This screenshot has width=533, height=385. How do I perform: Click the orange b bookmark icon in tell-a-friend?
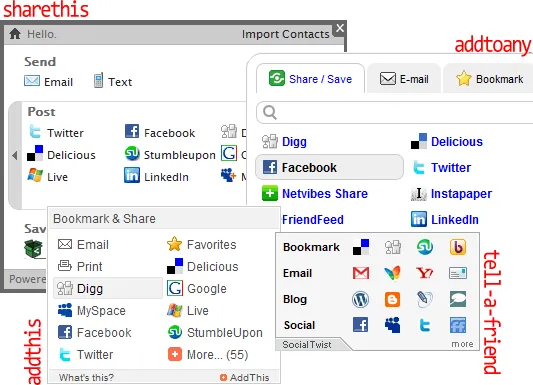458,247
